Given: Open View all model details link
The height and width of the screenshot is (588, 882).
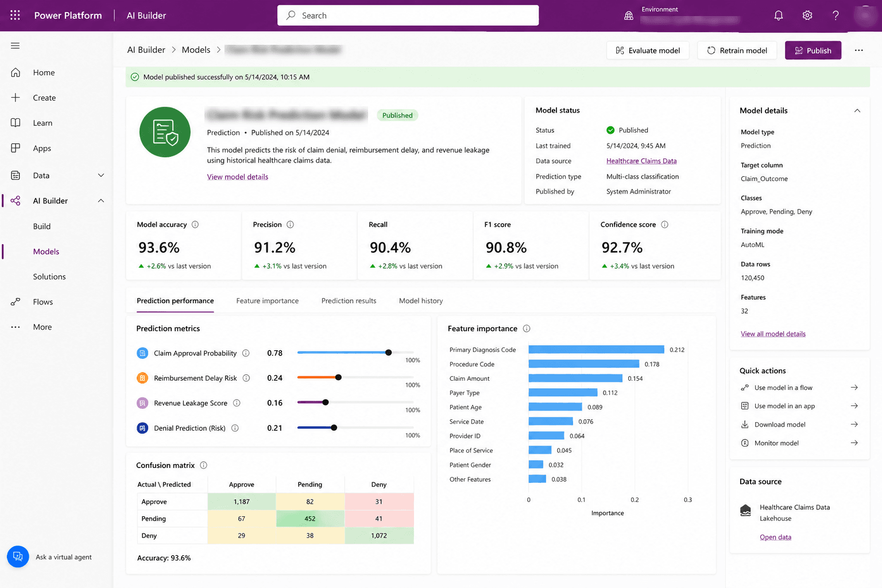Looking at the screenshot, I should (x=773, y=334).
